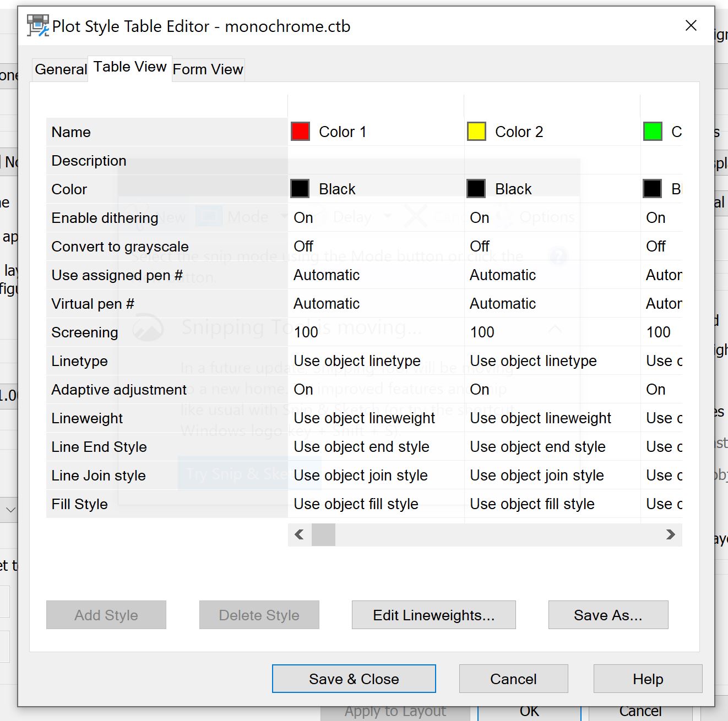Screen dimensions: 728x721
Task: Open the Use assigned pen # cell for Color 2
Action: [x=502, y=275]
